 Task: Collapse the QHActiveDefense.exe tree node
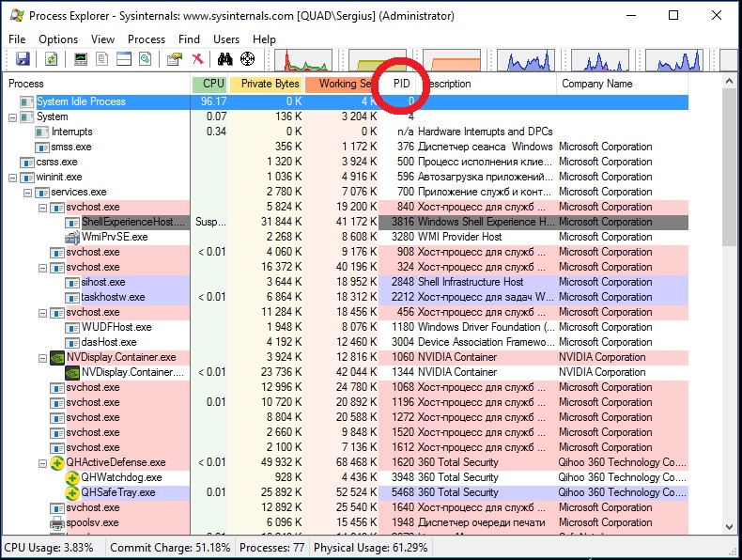tap(42, 463)
